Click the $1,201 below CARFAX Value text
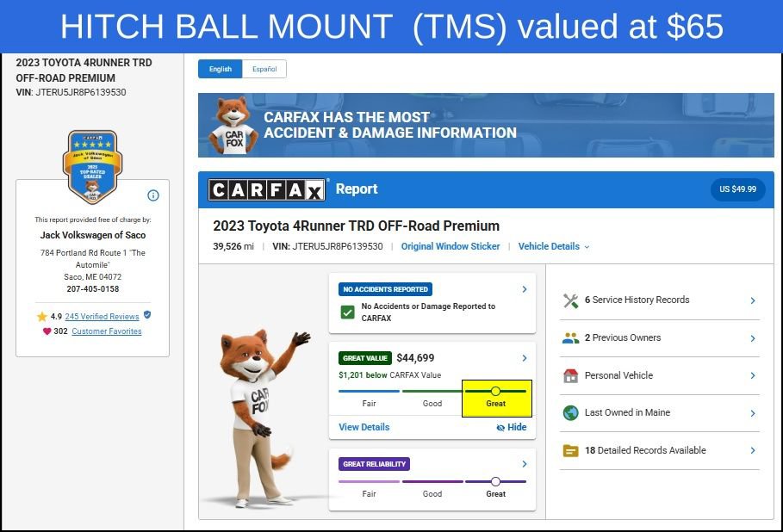Viewport: 783px width, 532px height. pyautogui.click(x=389, y=375)
